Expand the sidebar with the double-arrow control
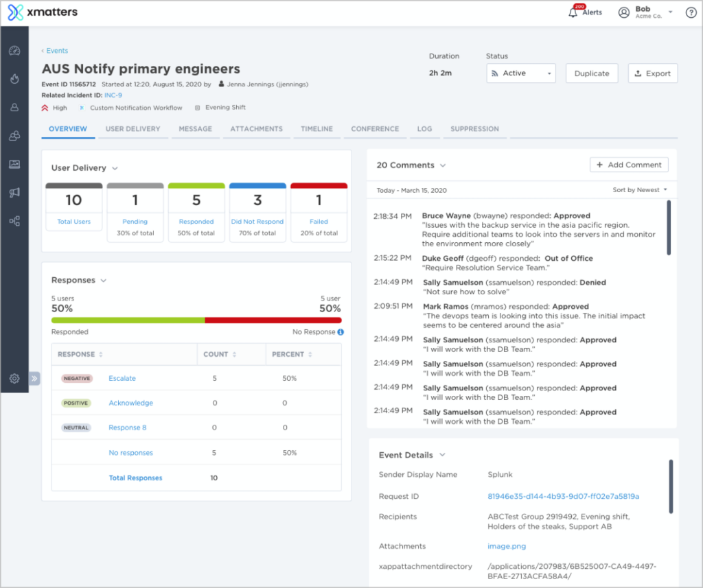The width and height of the screenshot is (703, 588). pos(33,378)
